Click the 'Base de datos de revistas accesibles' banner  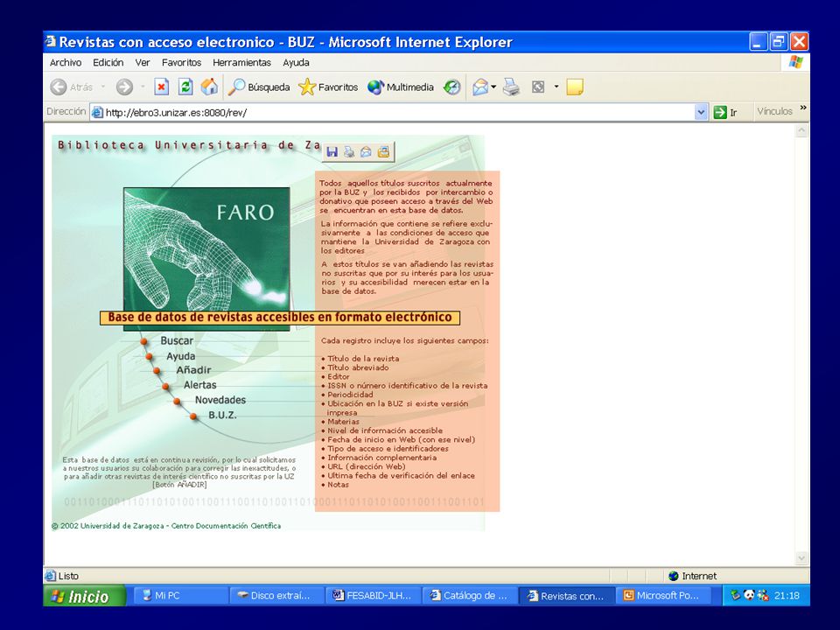coord(280,318)
